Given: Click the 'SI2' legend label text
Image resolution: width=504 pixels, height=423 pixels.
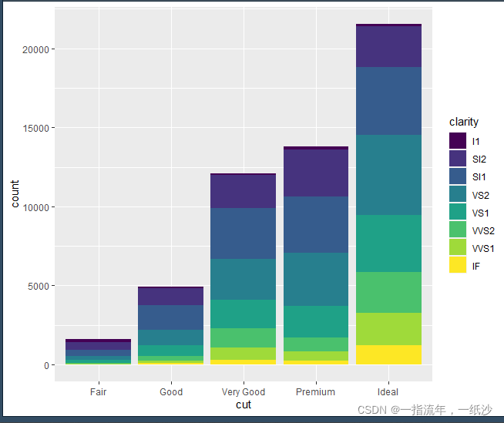Looking at the screenshot, I should tap(479, 159).
